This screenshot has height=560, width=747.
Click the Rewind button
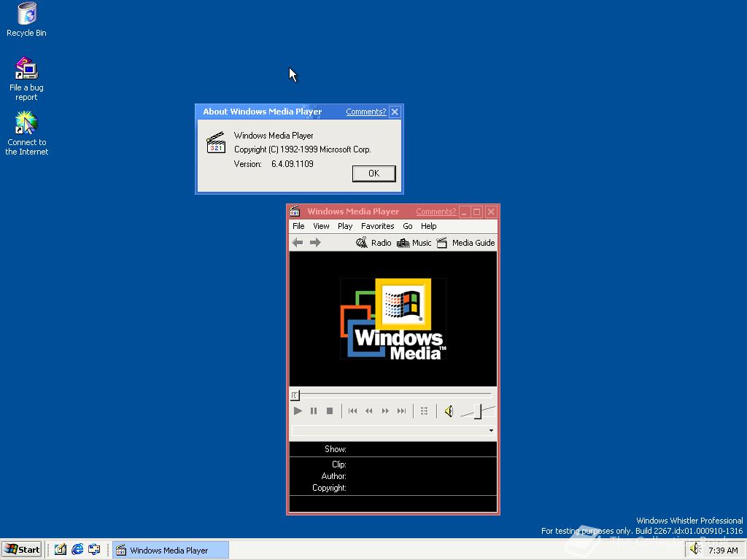(x=368, y=411)
